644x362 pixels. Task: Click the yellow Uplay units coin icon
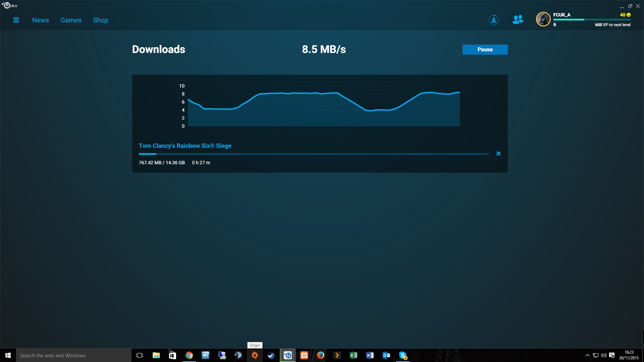click(x=629, y=15)
